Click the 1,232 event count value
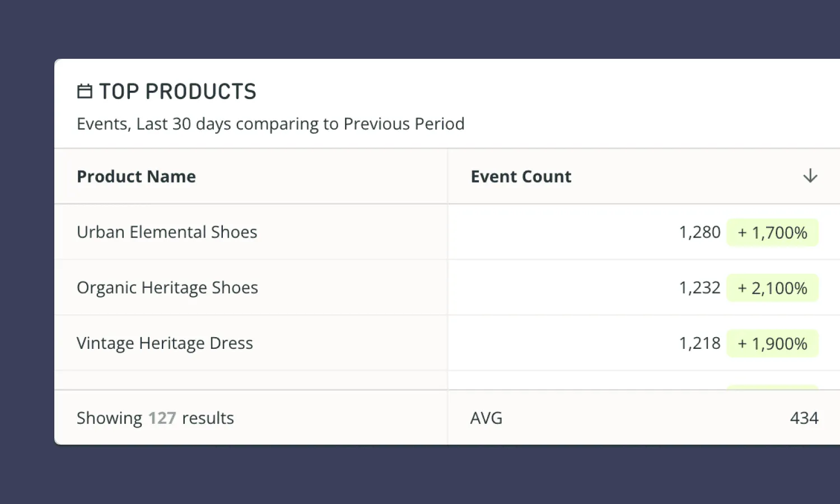 tap(699, 288)
